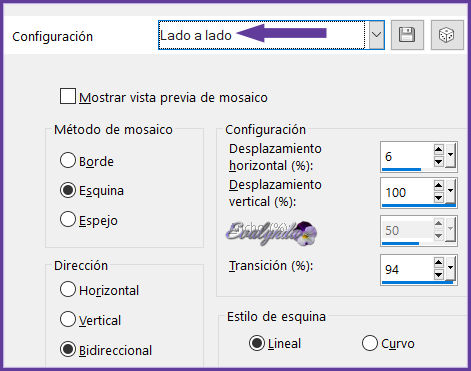
Task: Click the Lado a lado preset field
Action: click(262, 35)
